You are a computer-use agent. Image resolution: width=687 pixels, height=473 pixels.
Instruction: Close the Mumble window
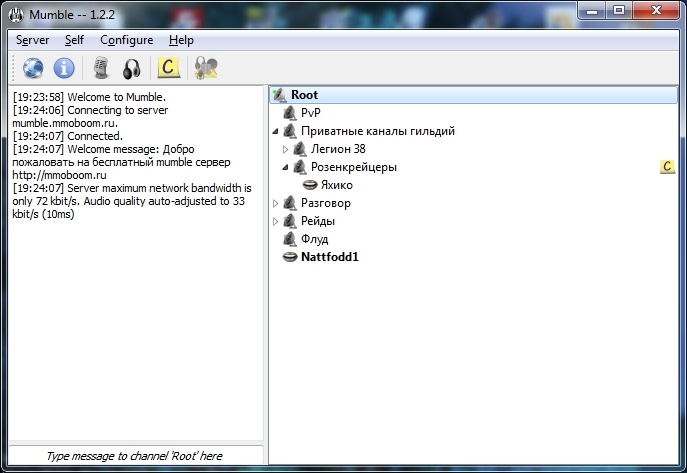656,11
